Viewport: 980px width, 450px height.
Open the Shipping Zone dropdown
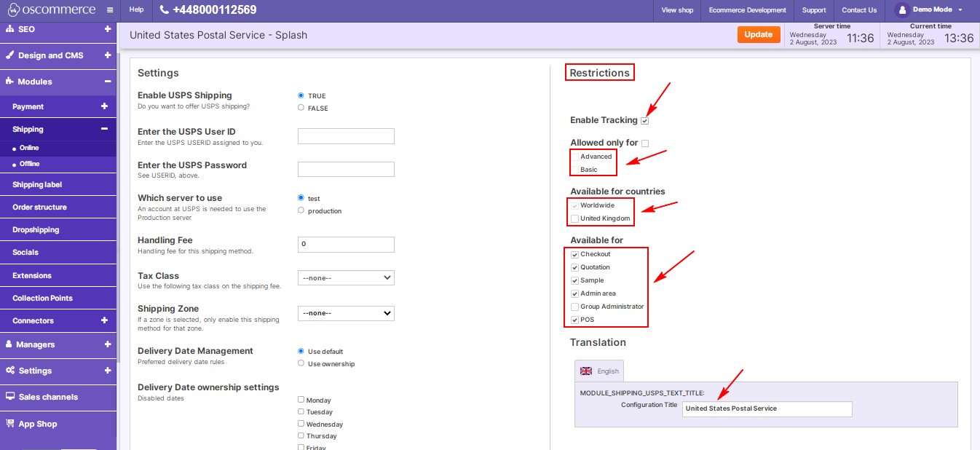coord(346,313)
